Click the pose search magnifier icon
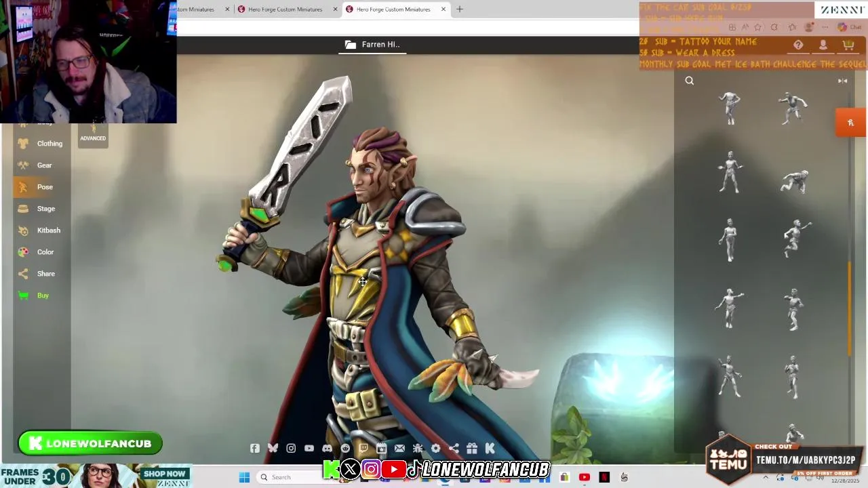The image size is (868, 488). [689, 81]
